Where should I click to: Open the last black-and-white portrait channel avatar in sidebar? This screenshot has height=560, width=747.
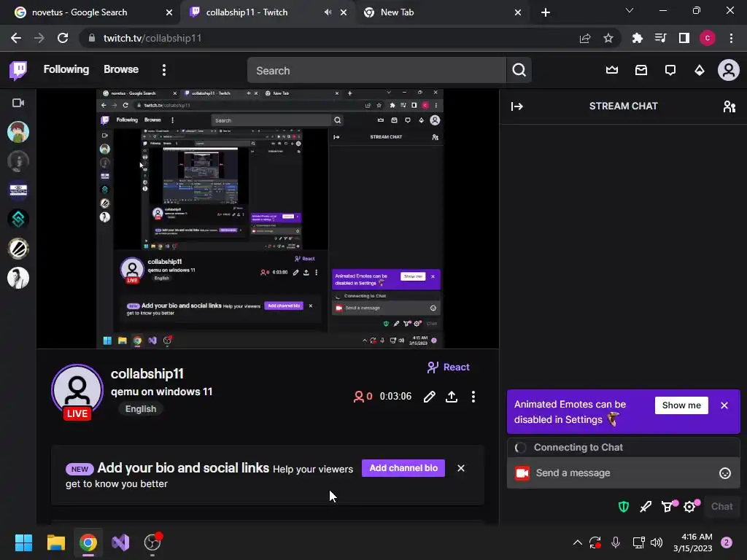pos(18,278)
